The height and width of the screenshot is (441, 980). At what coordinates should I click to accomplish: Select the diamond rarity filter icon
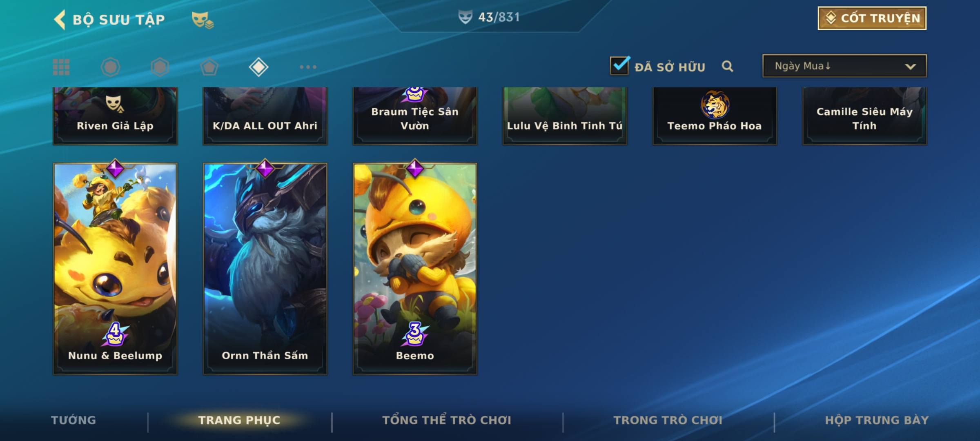click(258, 67)
